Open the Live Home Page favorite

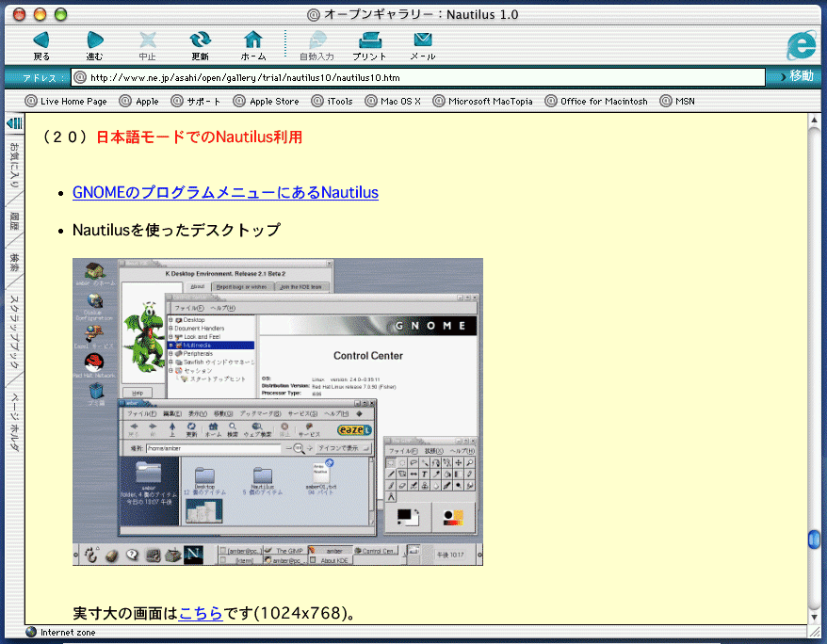tap(67, 101)
